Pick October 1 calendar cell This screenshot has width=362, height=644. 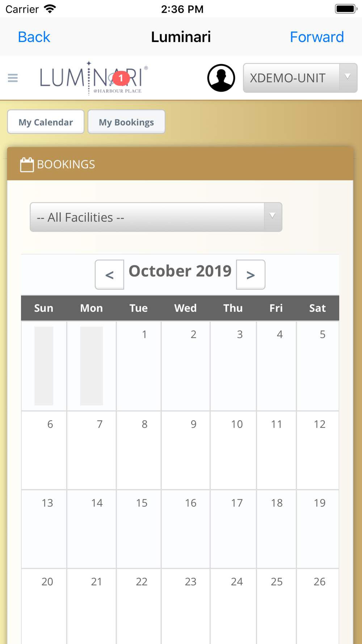point(139,366)
